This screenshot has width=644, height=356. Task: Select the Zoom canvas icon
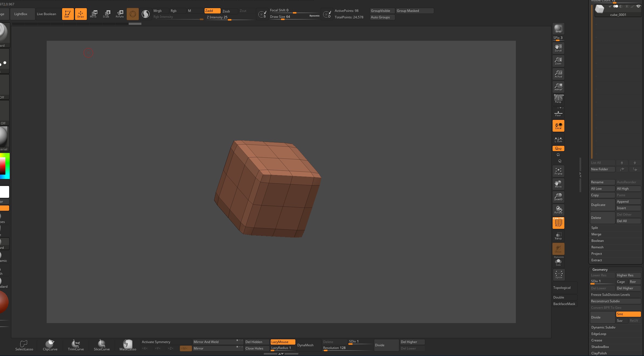click(558, 61)
